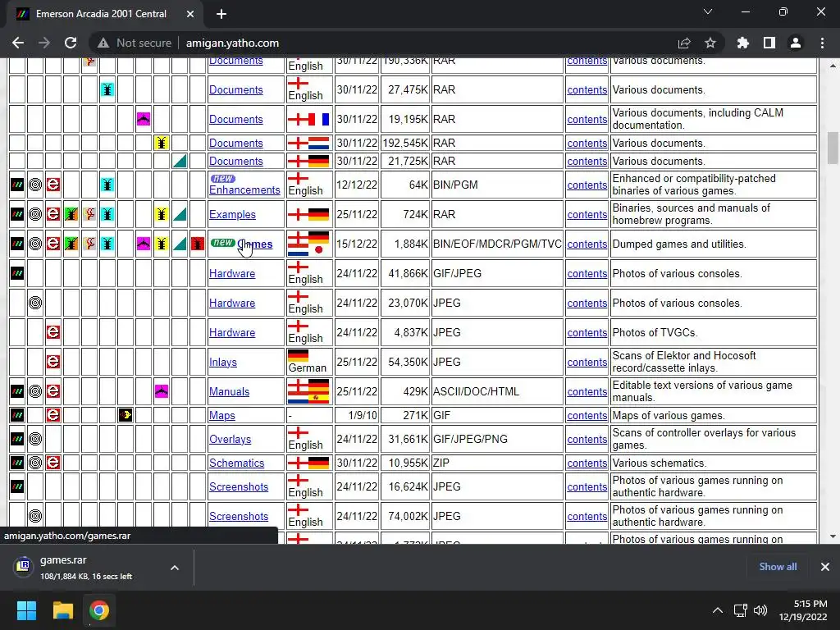Open the tab search chevron

(708, 11)
